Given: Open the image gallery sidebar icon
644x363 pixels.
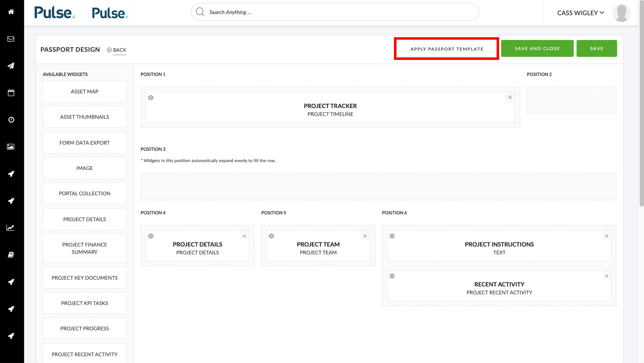Looking at the screenshot, I should [10, 147].
